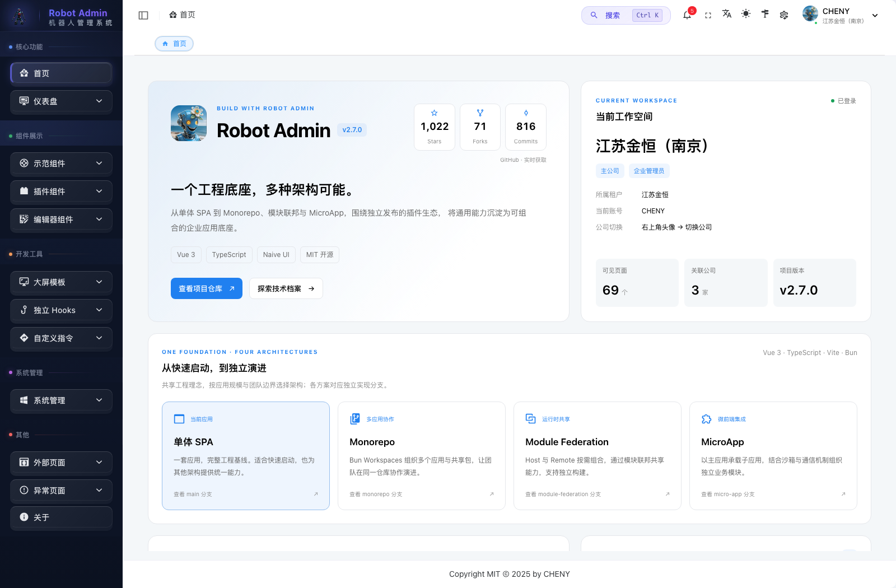The height and width of the screenshot is (588, 896).
Task: Click the Module Federation card title
Action: click(x=567, y=442)
